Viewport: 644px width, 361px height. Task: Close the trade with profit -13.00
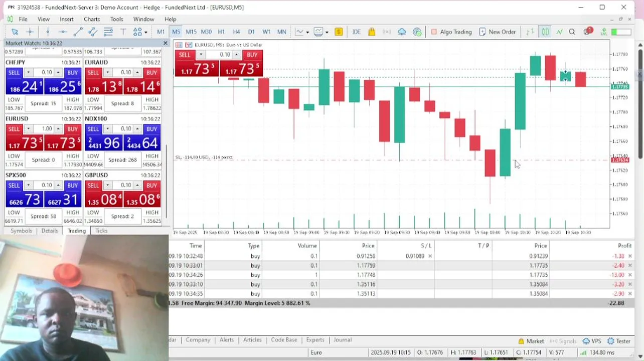[630, 275]
